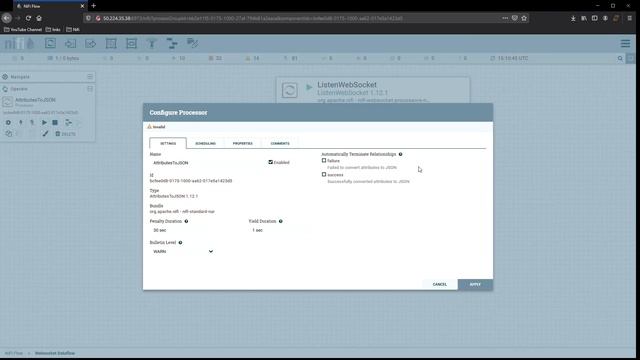Image resolution: width=640 pixels, height=360 pixels.
Task: Click the browser back arrow
Action: (7, 18)
